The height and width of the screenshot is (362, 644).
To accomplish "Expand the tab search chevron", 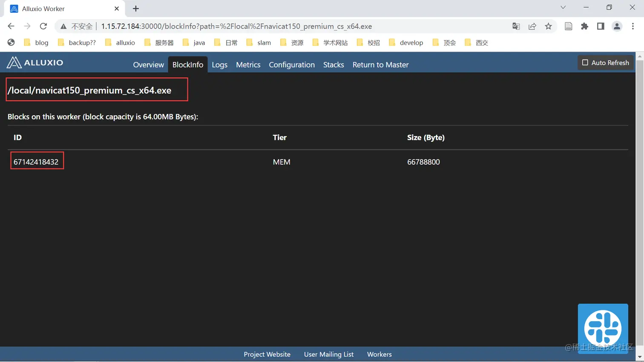I will (x=563, y=7).
